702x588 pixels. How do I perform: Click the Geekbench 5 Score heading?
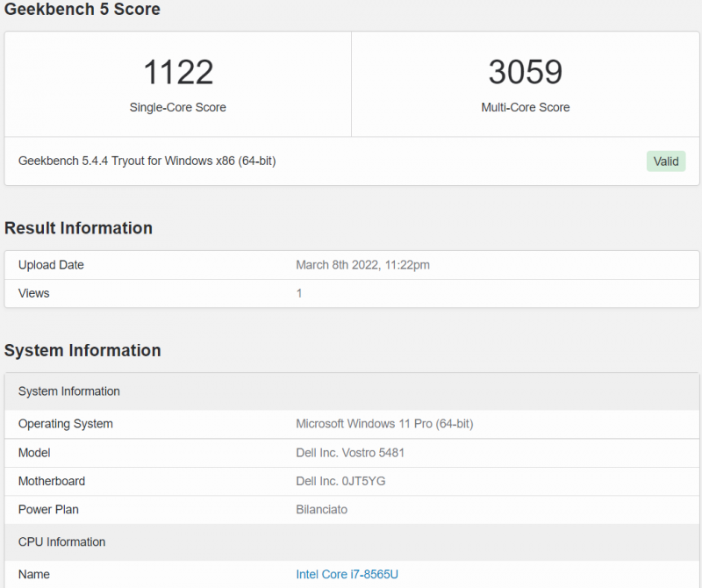coord(82,11)
